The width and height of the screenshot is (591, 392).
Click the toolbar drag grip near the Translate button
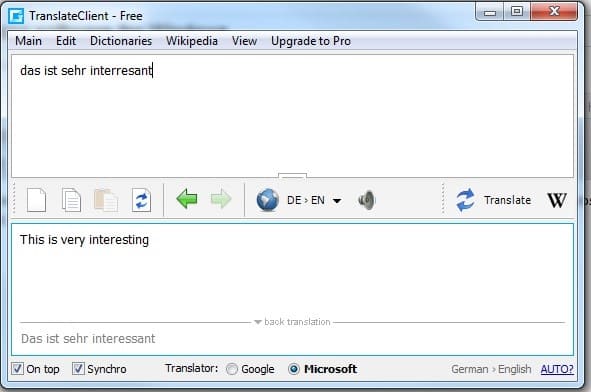click(x=443, y=199)
